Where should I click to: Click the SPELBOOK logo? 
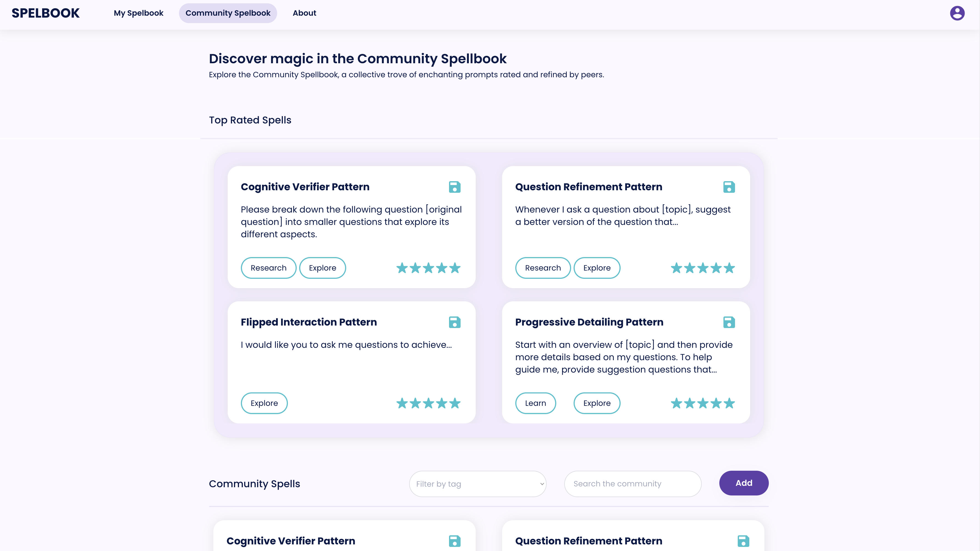tap(46, 13)
